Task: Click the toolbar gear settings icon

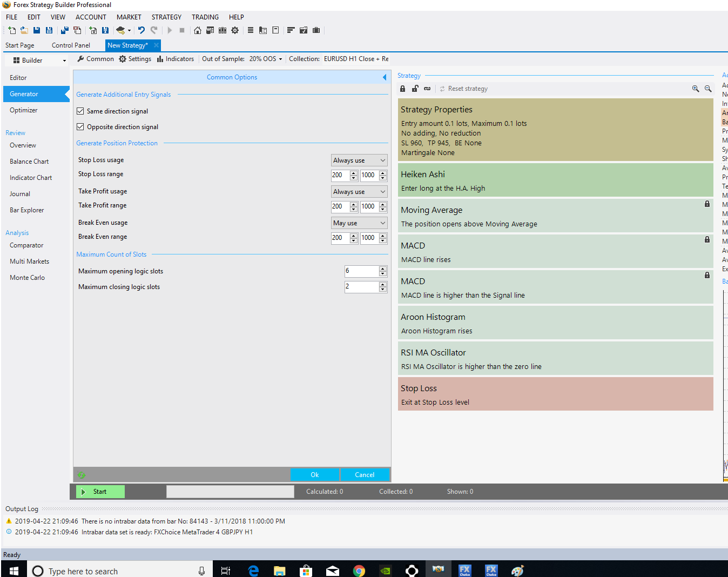Action: pyautogui.click(x=235, y=30)
